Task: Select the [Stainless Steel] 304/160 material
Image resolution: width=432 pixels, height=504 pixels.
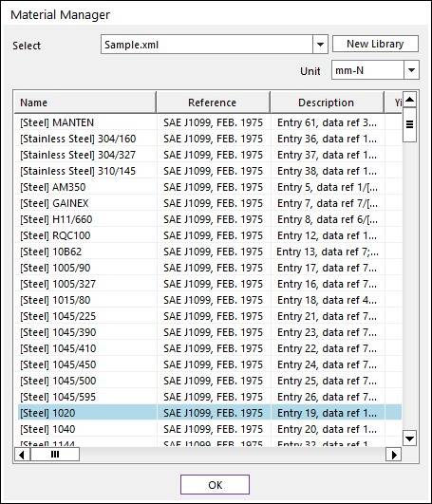Action: [78, 139]
